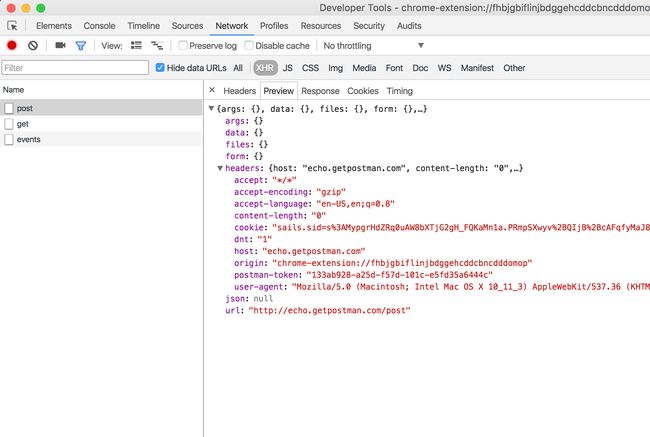Switch to small request rows view icon

(157, 45)
